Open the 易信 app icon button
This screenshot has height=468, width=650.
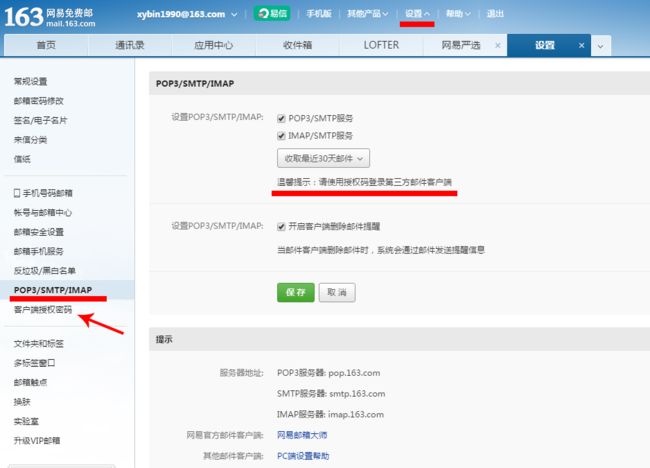(272, 14)
